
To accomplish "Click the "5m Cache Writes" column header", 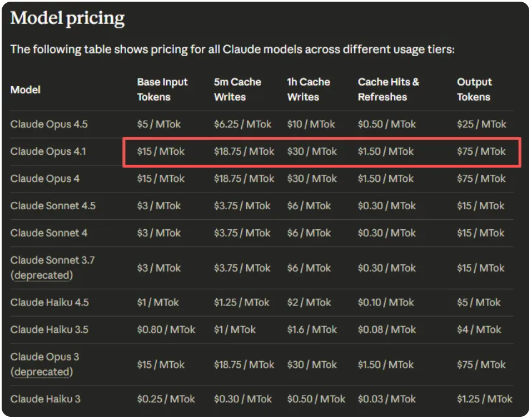I will tap(237, 90).
